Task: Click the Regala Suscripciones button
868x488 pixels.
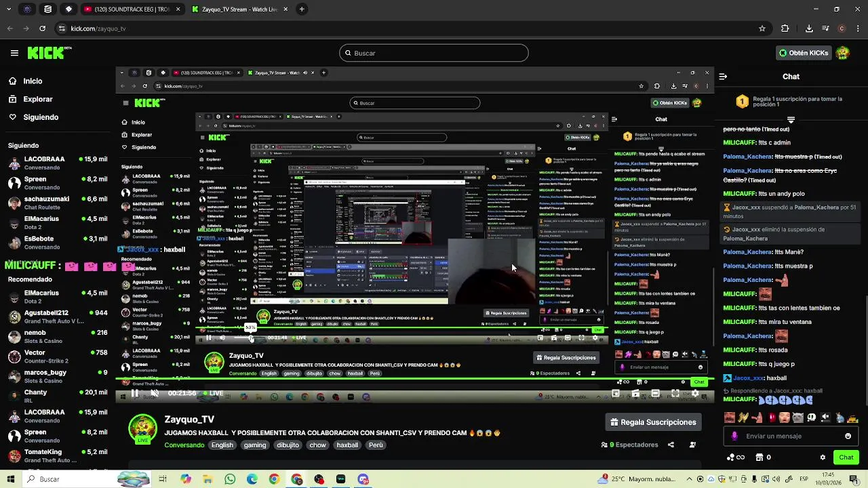Action: [x=653, y=422]
